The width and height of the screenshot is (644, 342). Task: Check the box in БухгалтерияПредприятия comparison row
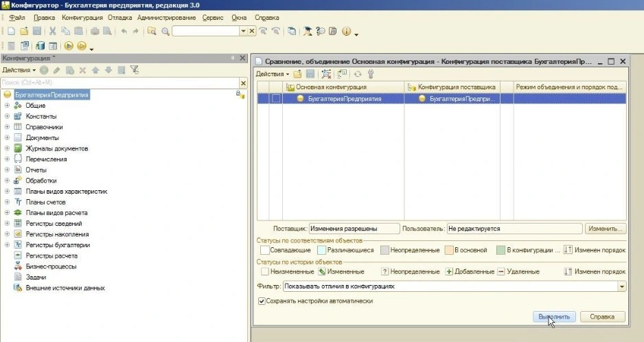(x=275, y=99)
